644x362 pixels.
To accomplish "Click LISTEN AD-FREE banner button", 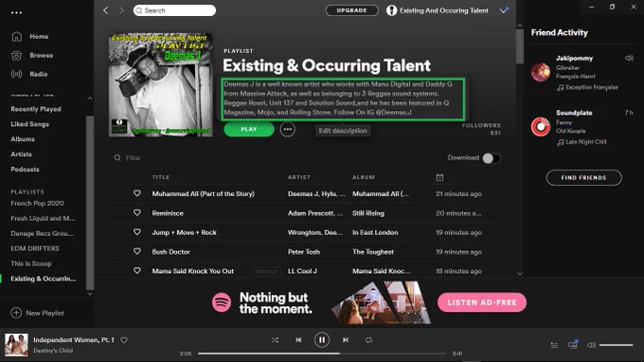I will pyautogui.click(x=482, y=302).
